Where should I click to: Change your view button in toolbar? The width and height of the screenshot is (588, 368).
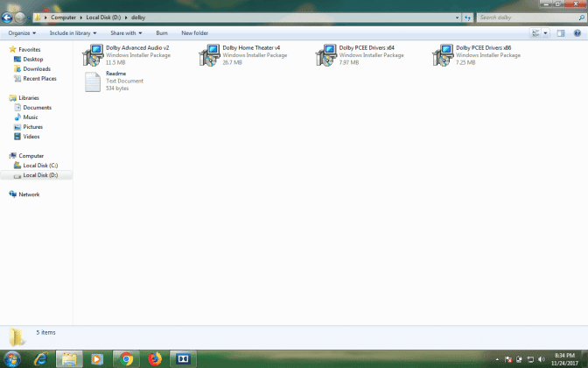(x=535, y=33)
